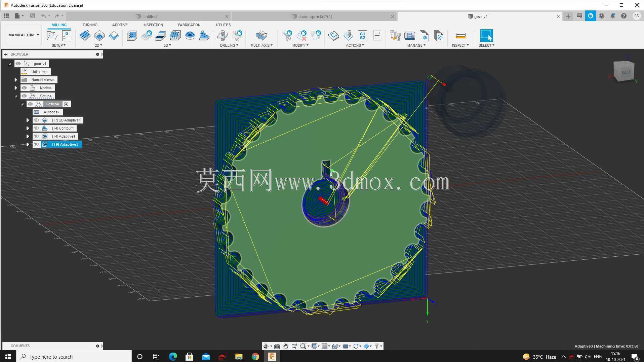Viewport: 644px width, 362px height.
Task: Click the ViewCube BACK face
Action: pos(626,72)
